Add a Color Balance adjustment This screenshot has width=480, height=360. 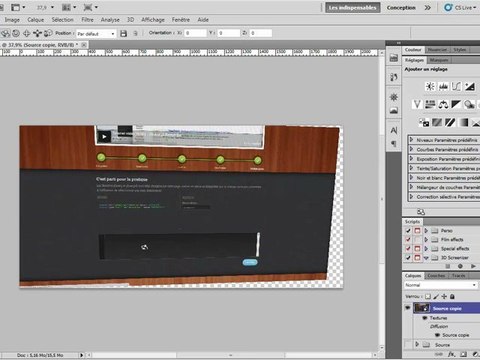443,105
